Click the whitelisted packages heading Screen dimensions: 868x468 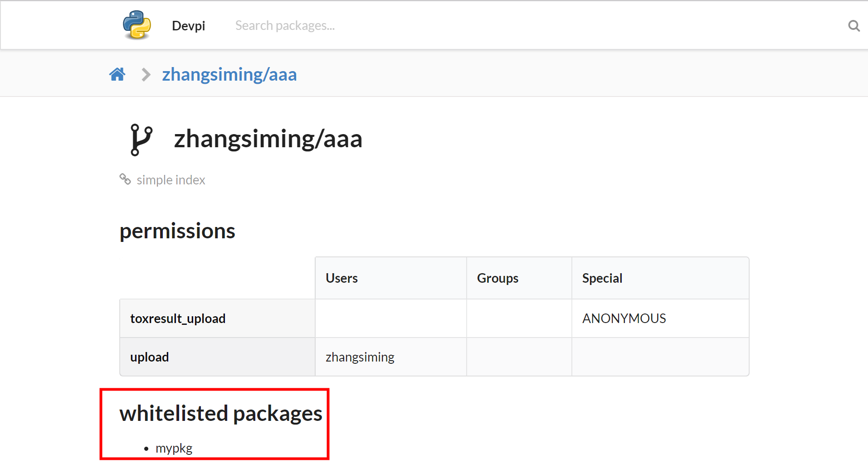(x=220, y=413)
